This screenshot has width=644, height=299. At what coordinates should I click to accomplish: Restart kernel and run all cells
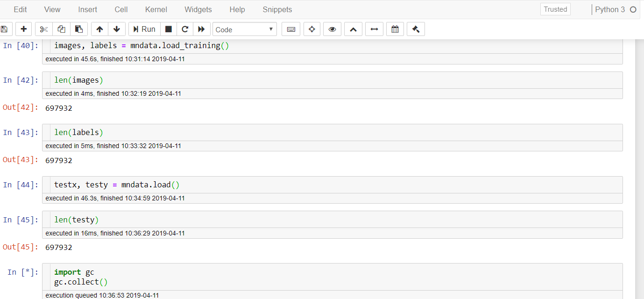[x=201, y=29]
